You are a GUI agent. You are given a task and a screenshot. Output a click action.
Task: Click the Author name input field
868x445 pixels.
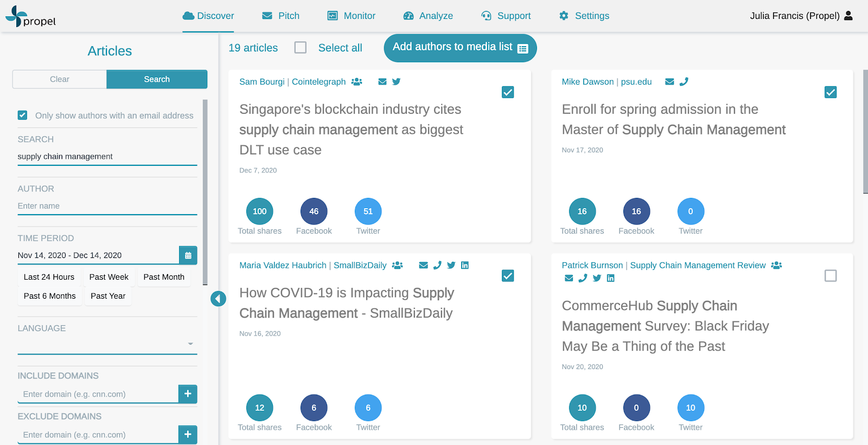click(x=107, y=206)
